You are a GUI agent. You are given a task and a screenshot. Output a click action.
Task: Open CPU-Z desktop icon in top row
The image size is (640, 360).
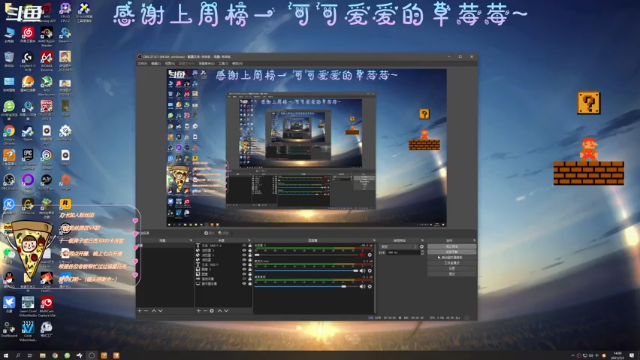(65, 11)
